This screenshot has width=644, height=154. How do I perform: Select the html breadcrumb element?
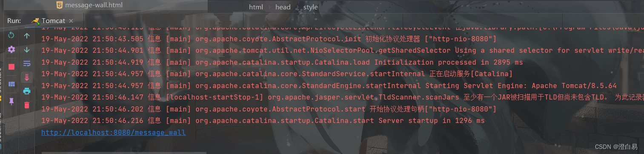point(256,7)
